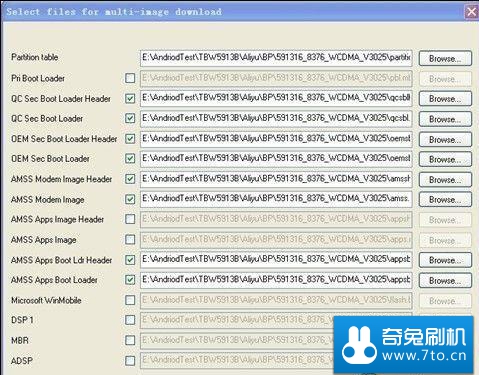Click the Partition table path field
This screenshot has height=375, width=479.
(276, 58)
